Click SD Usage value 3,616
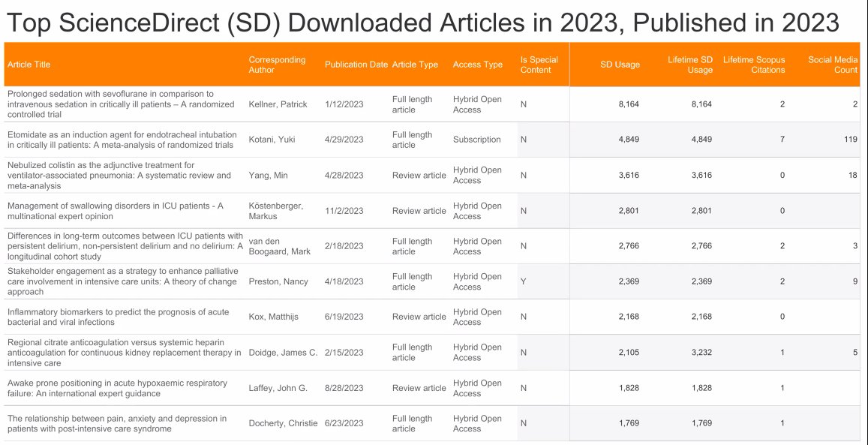The width and height of the screenshot is (868, 445). 629,175
